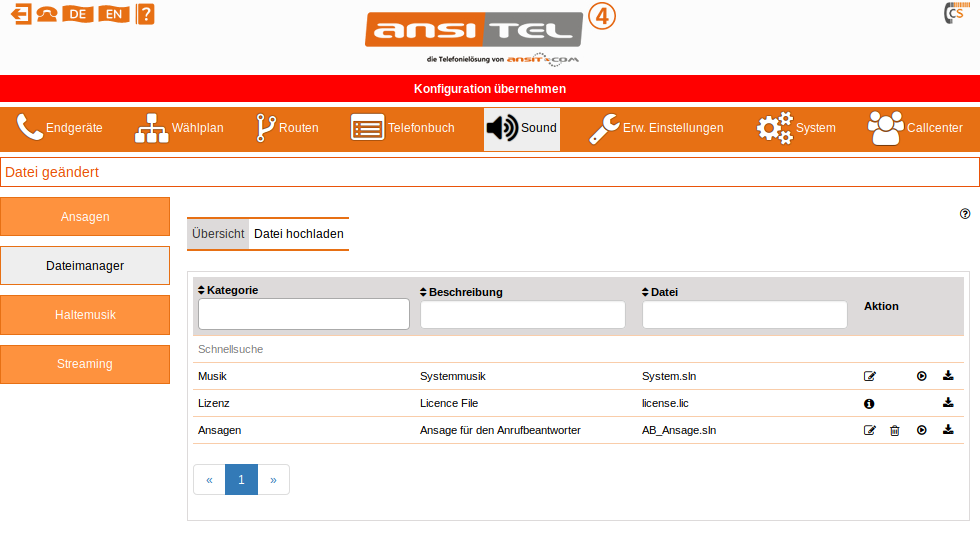Open the Haltemusik section
980x536 pixels.
pos(85,315)
